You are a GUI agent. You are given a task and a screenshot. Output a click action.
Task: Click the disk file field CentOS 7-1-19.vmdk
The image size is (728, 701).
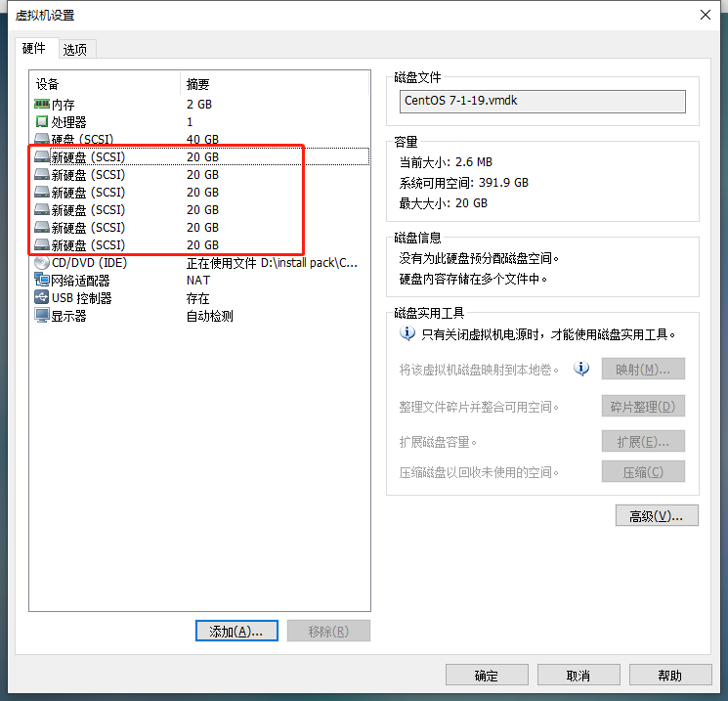(542, 102)
